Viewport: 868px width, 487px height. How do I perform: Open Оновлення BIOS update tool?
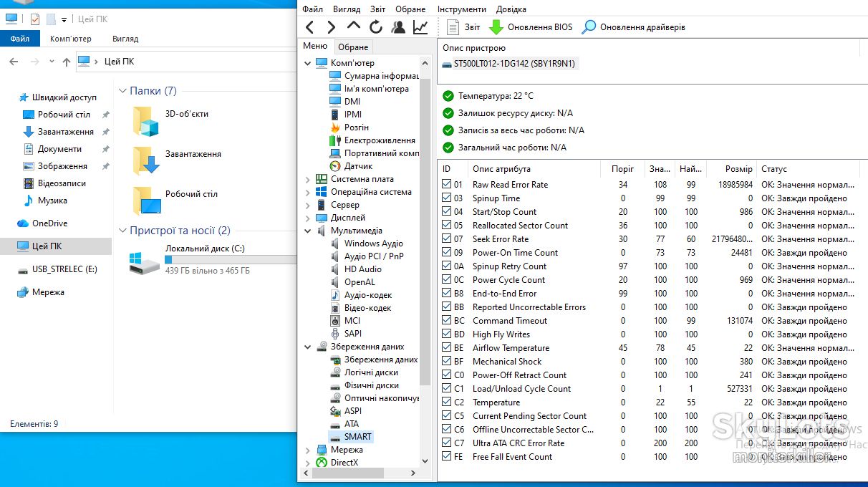coord(531,27)
